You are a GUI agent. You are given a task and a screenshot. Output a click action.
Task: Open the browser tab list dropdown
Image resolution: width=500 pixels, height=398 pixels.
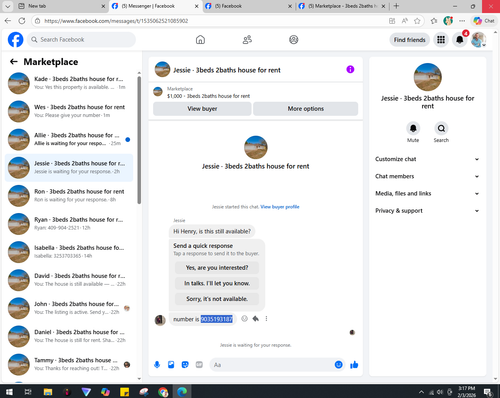(7, 6)
